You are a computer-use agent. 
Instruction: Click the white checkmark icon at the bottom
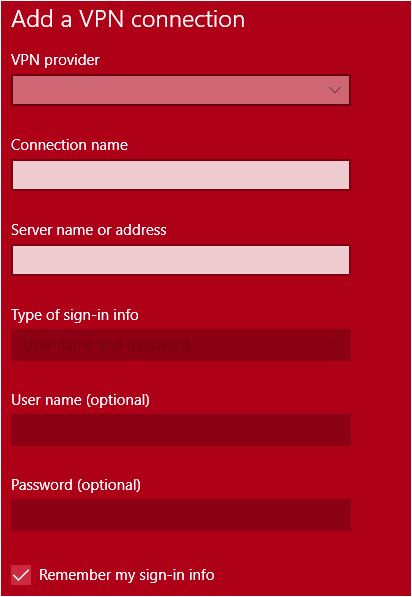tap(21, 575)
